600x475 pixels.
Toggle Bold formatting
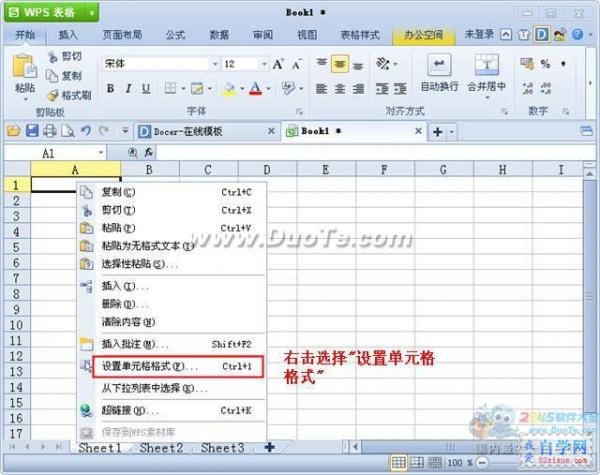(110, 88)
